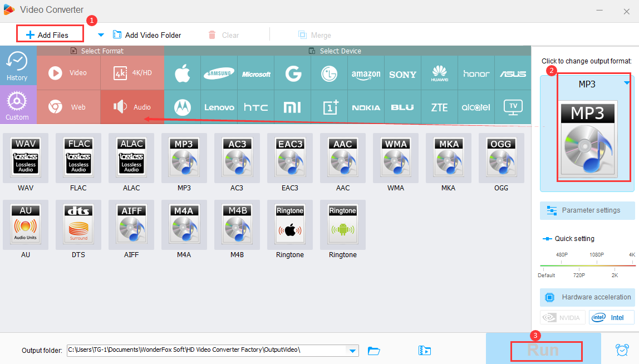Image resolution: width=639 pixels, height=364 pixels.
Task: Click the large MP3 output format thumbnail
Action: pos(587,139)
